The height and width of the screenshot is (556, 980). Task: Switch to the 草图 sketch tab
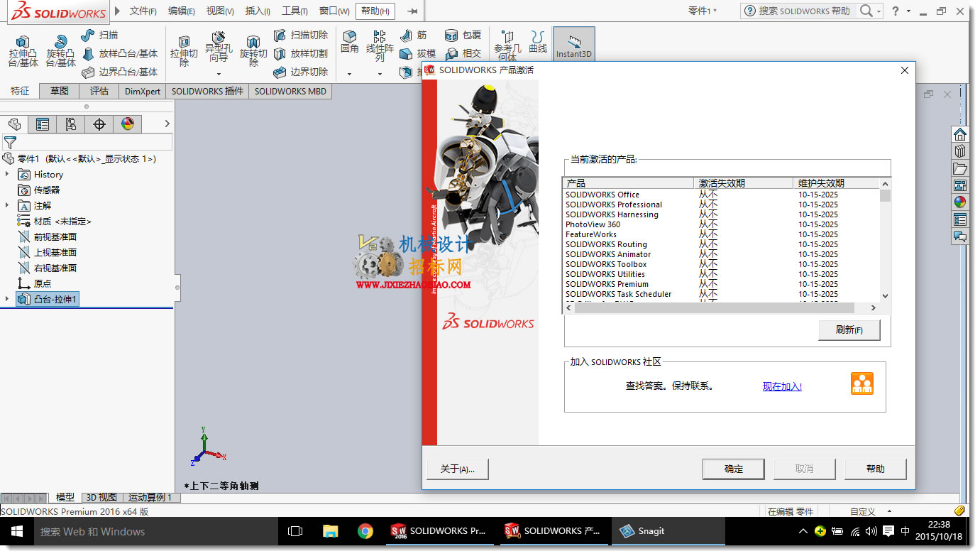(60, 91)
